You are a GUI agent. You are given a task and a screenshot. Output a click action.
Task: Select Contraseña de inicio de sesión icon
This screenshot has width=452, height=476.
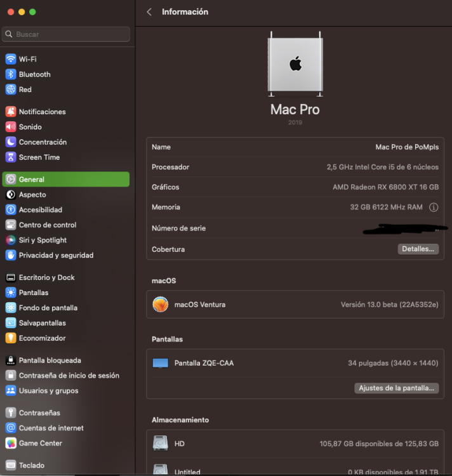pos(11,375)
